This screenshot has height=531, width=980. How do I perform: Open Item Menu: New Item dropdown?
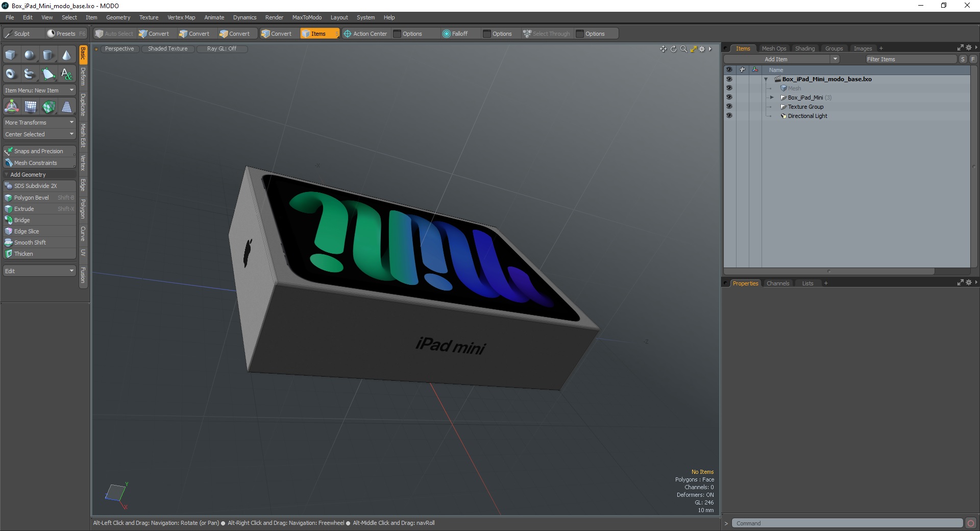pos(39,90)
